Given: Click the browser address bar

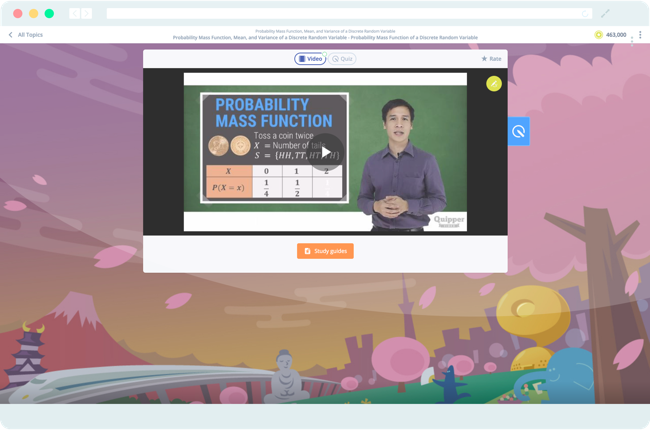Looking at the screenshot, I should (x=349, y=14).
